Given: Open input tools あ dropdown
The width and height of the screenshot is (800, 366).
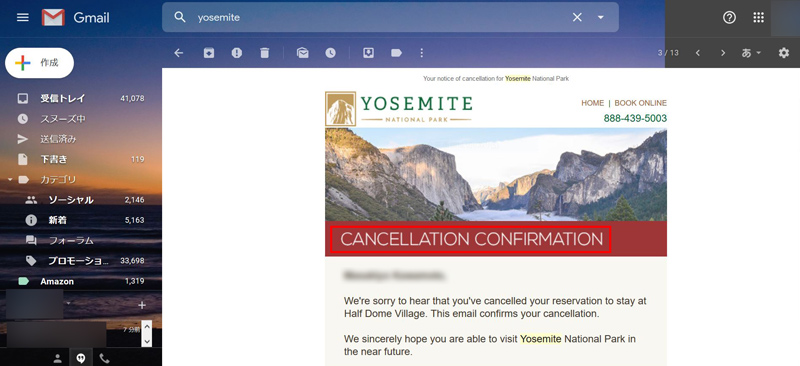Looking at the screenshot, I should click(751, 53).
